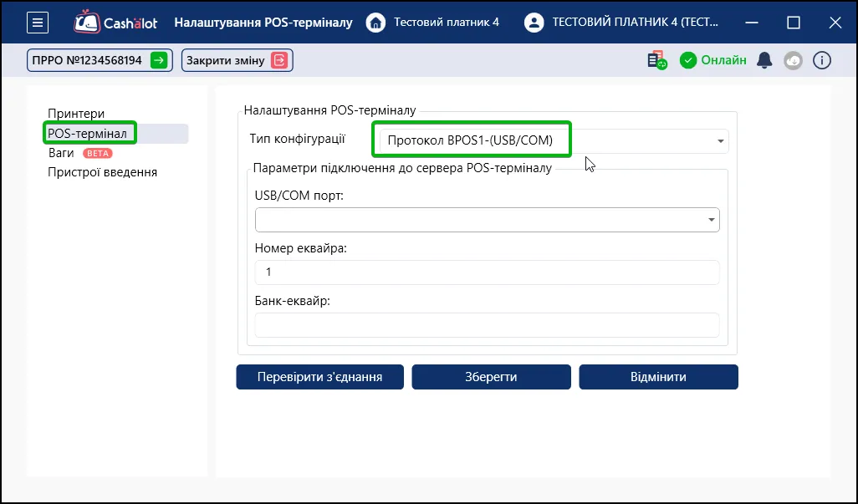The height and width of the screenshot is (504, 858).
Task: Open the hamburger main menu
Action: point(38,23)
